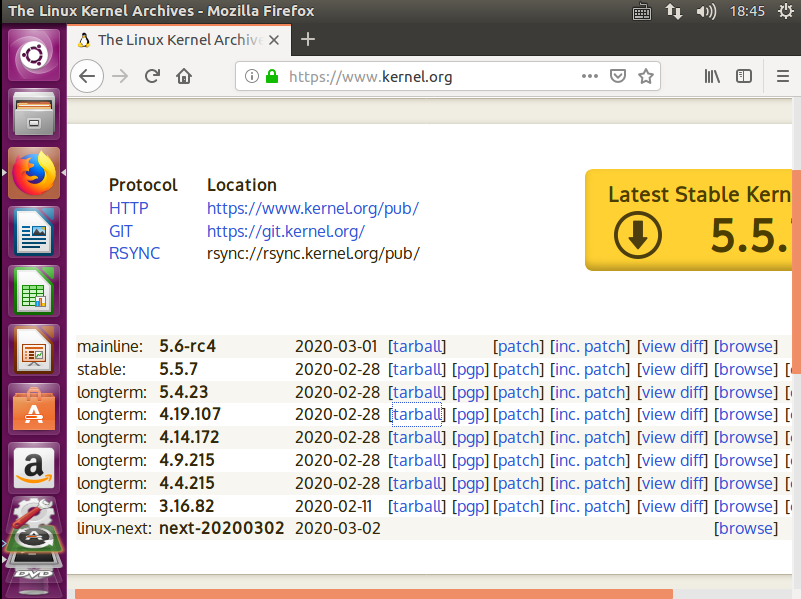Click rsync://rsync.kernel.org/pub/ text
Viewport: 801px width, 599px height.
pos(313,253)
